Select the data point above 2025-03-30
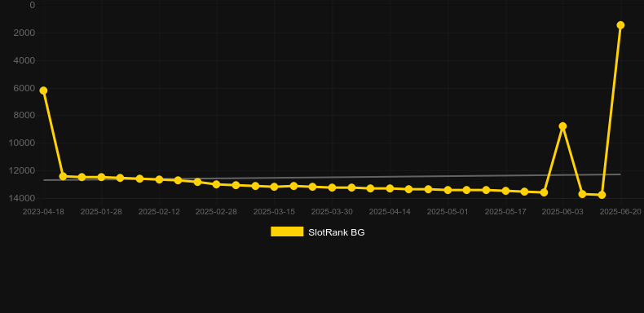 [x=333, y=187]
